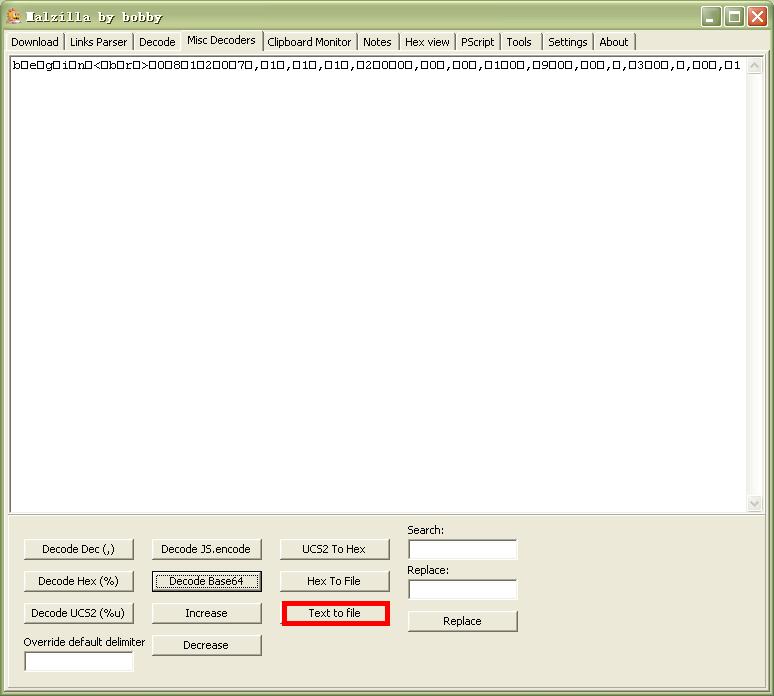Screen dimensions: 774x696
Task: Minimize the Malzilla window
Action: [x=711, y=17]
